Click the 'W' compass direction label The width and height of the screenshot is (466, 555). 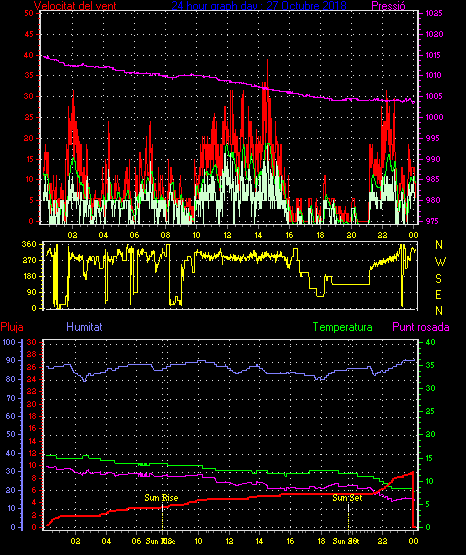[440, 262]
